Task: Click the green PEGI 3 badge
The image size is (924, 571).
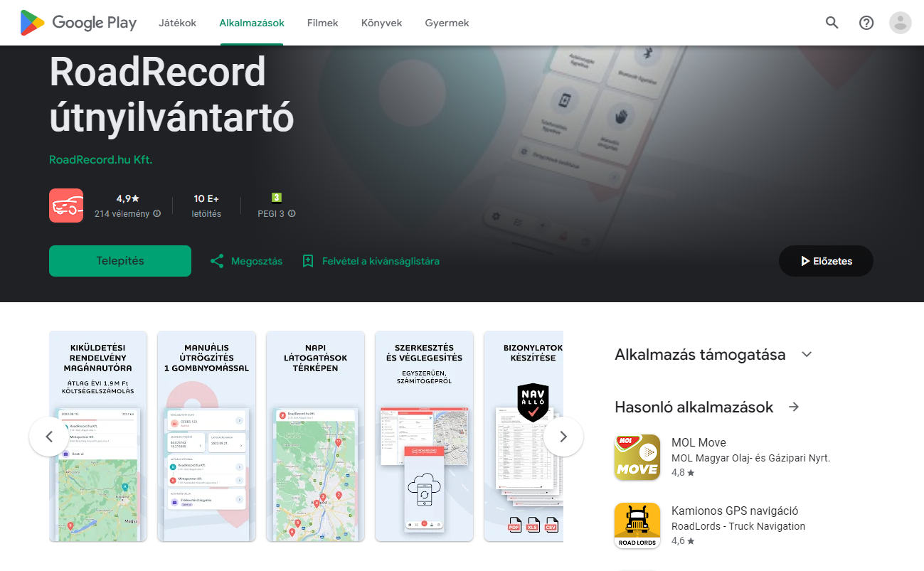Action: 277,198
